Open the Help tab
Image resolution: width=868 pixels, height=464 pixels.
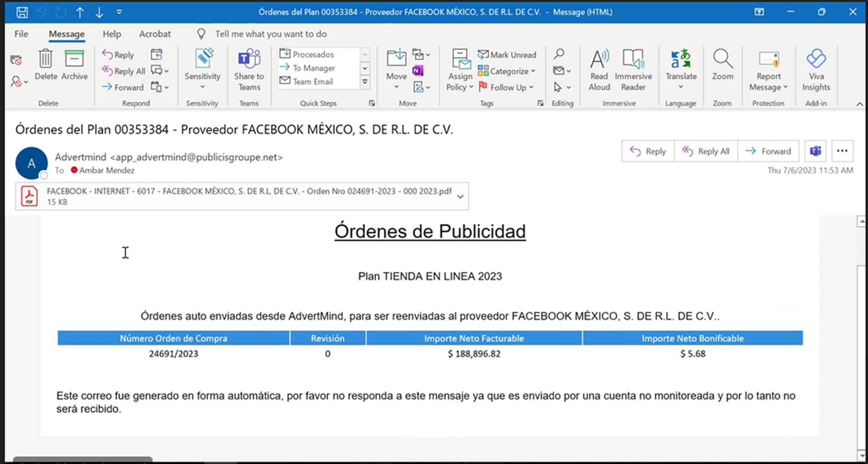[x=112, y=34]
